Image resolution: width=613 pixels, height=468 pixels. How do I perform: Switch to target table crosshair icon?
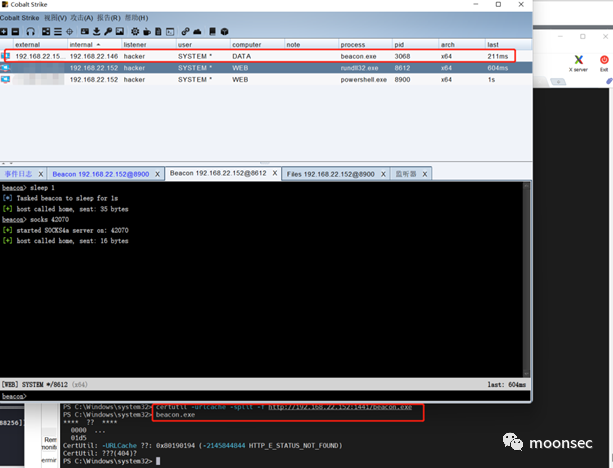tap(70, 32)
